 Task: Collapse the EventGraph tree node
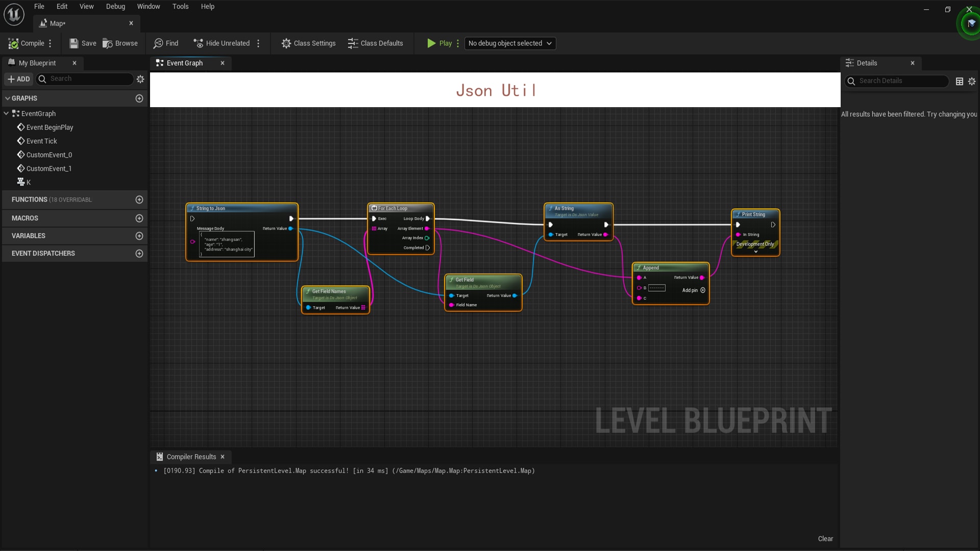pos(6,113)
